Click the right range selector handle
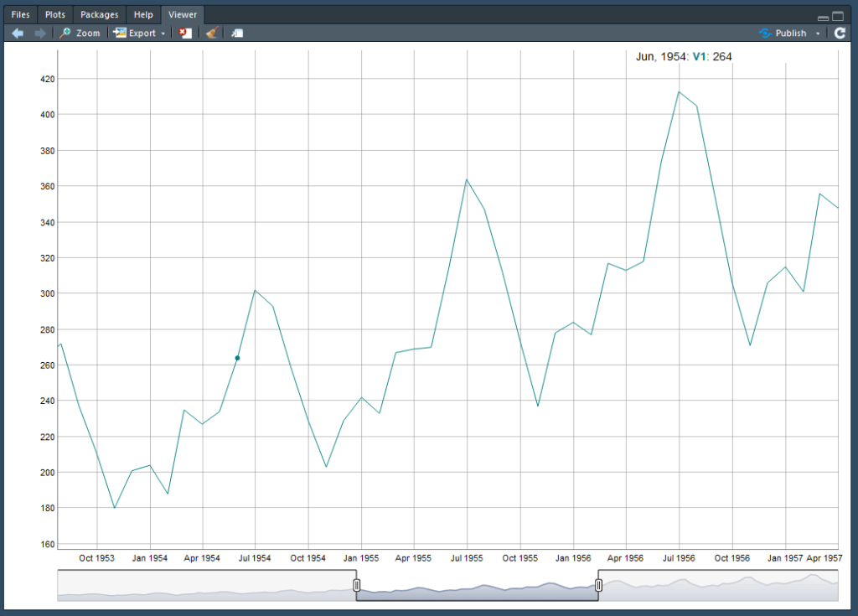Image resolution: width=858 pixels, height=616 pixels. (x=598, y=585)
